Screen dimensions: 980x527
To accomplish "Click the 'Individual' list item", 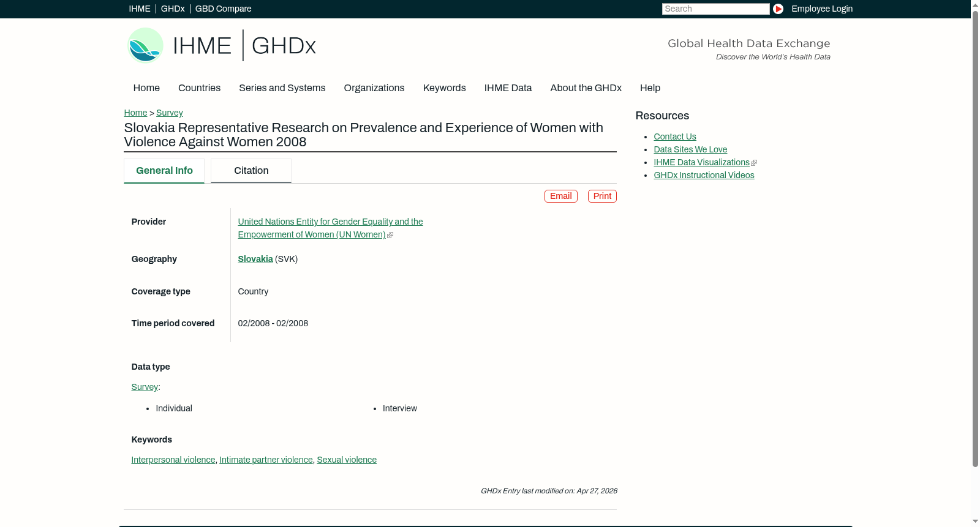I will click(174, 408).
